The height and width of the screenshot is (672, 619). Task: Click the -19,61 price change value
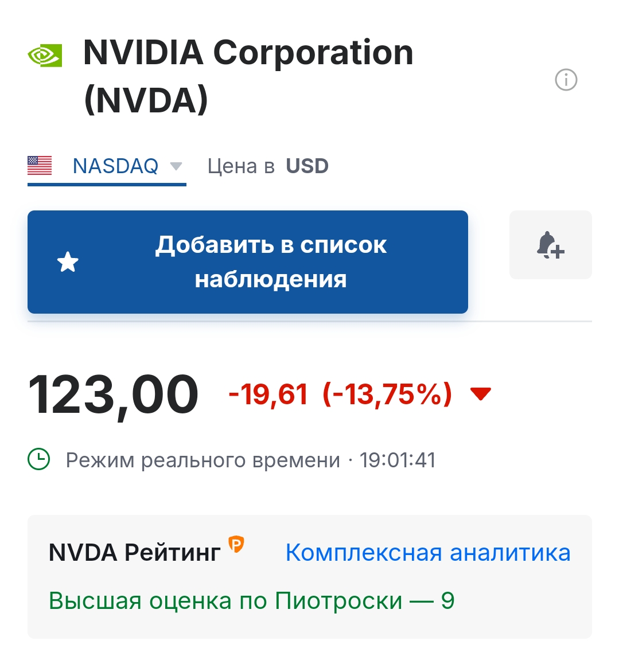pyautogui.click(x=268, y=394)
